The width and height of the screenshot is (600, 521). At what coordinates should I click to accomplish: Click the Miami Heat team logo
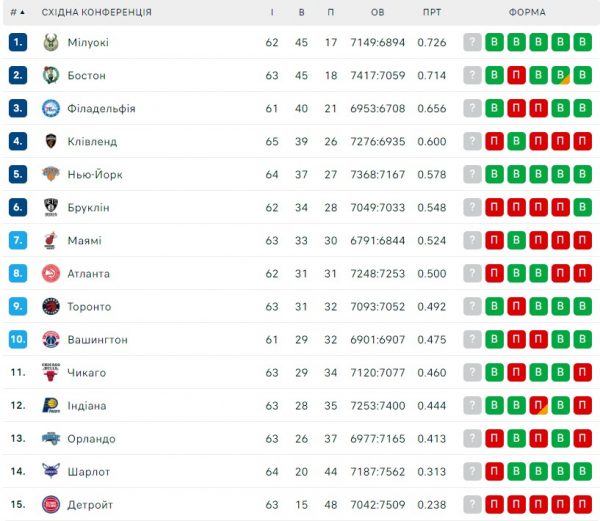pyautogui.click(x=51, y=240)
